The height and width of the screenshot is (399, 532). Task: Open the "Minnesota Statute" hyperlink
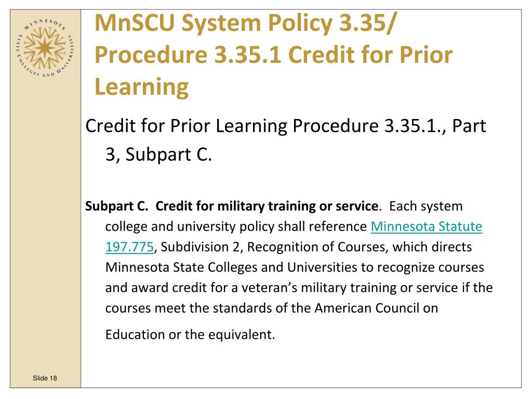426,227
